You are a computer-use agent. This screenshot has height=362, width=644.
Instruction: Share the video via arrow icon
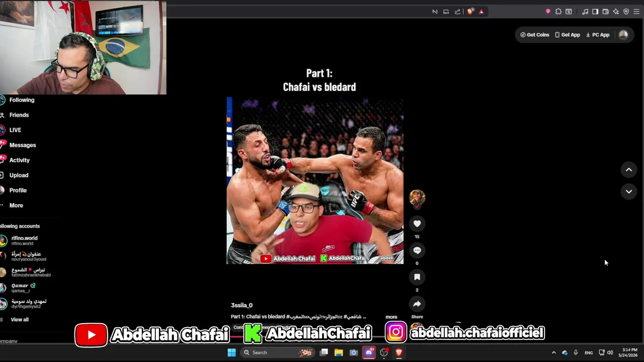tap(417, 304)
